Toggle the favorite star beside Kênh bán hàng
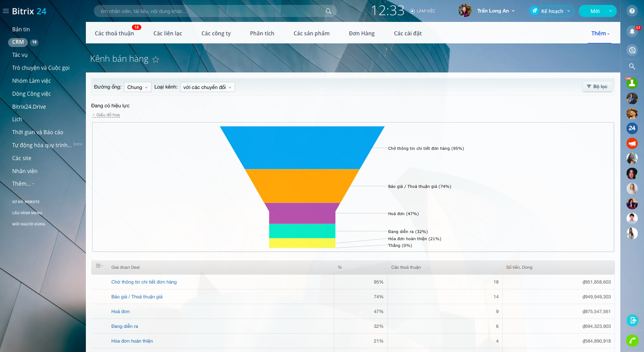This screenshot has height=352, width=644. (x=156, y=59)
